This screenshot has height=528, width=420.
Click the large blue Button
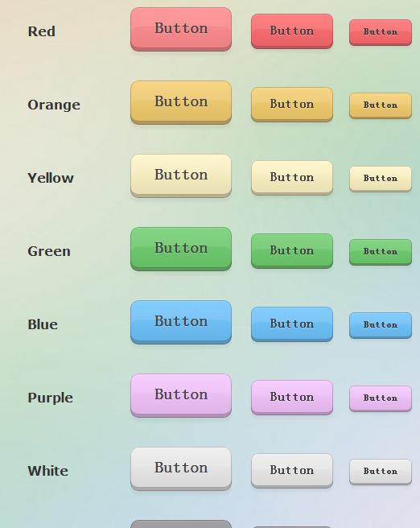pos(181,322)
